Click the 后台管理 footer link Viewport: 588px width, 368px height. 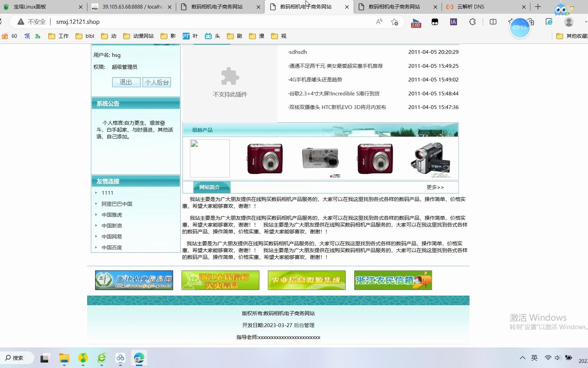pyautogui.click(x=304, y=325)
